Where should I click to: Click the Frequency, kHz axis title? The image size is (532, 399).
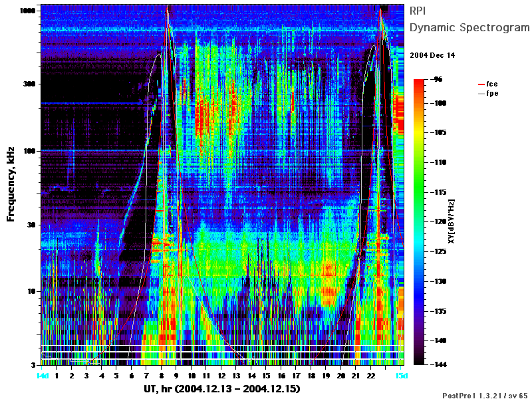(x=11, y=184)
